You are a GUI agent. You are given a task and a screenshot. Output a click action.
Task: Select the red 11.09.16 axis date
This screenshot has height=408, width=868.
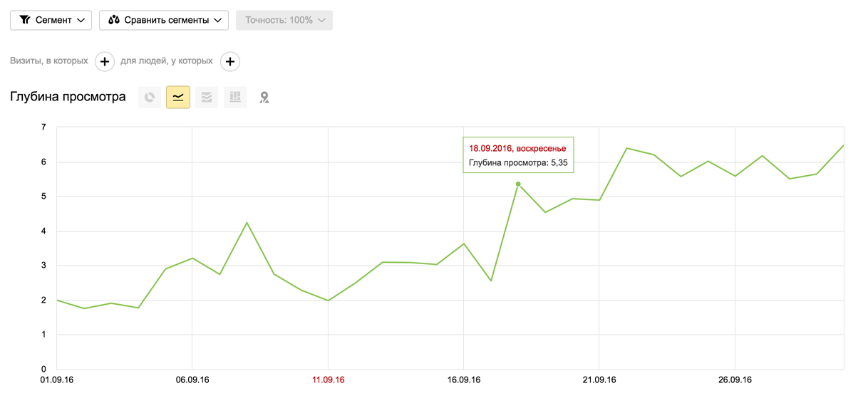pos(329,380)
